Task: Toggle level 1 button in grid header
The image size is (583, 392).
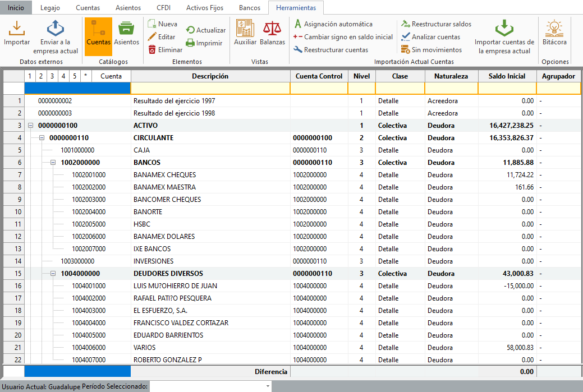Action: [30, 76]
